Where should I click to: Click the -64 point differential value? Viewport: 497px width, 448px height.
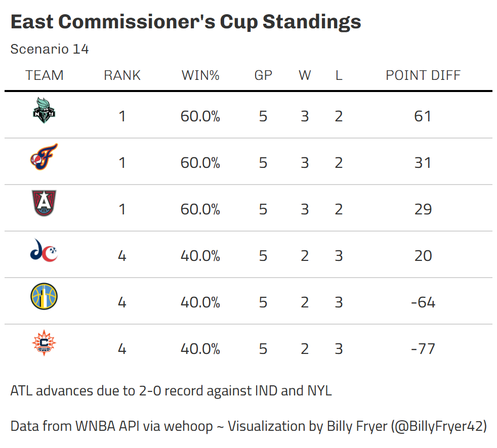coord(423,302)
